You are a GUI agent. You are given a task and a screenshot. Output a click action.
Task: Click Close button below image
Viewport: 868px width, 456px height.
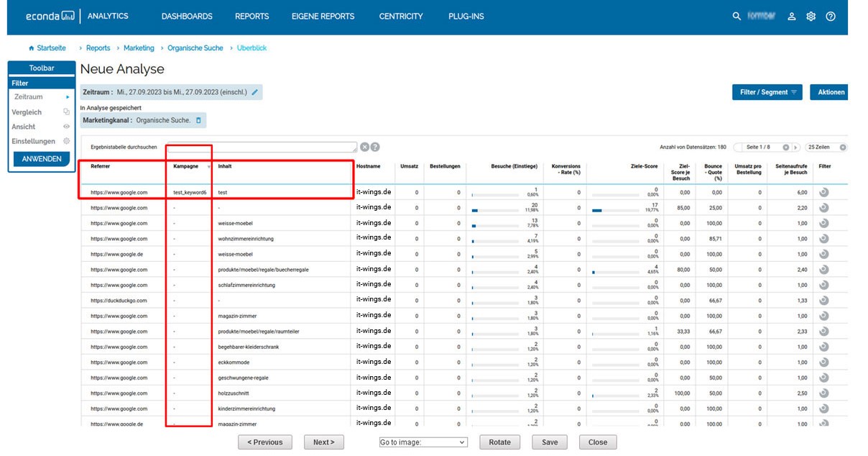point(598,442)
